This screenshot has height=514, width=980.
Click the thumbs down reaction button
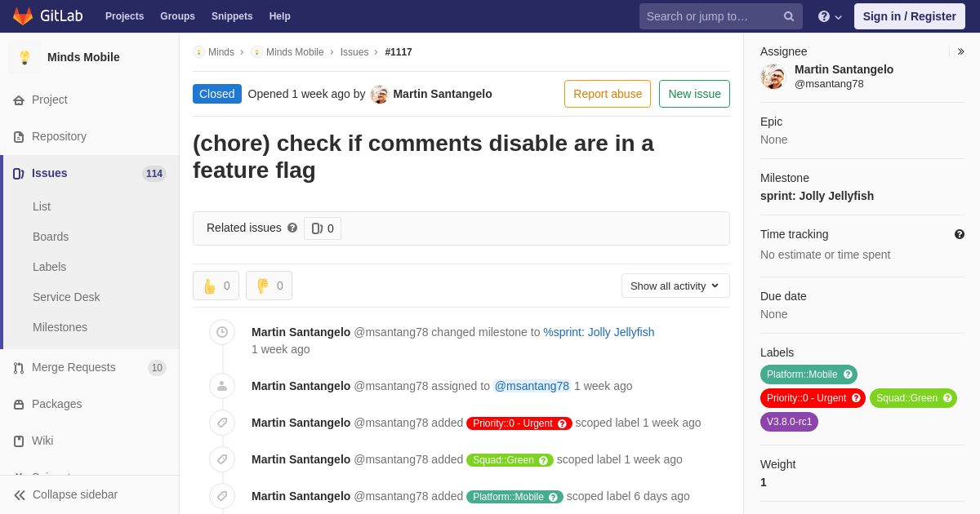(x=269, y=286)
